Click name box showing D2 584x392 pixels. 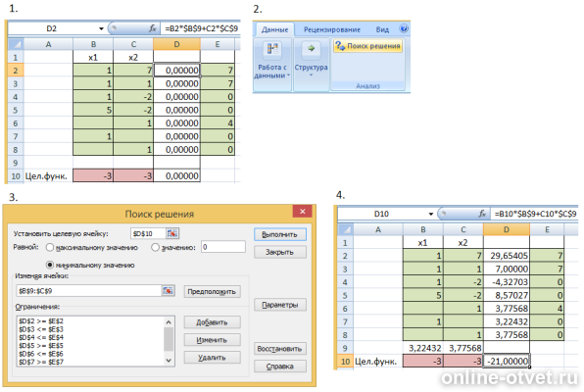[x=52, y=28]
